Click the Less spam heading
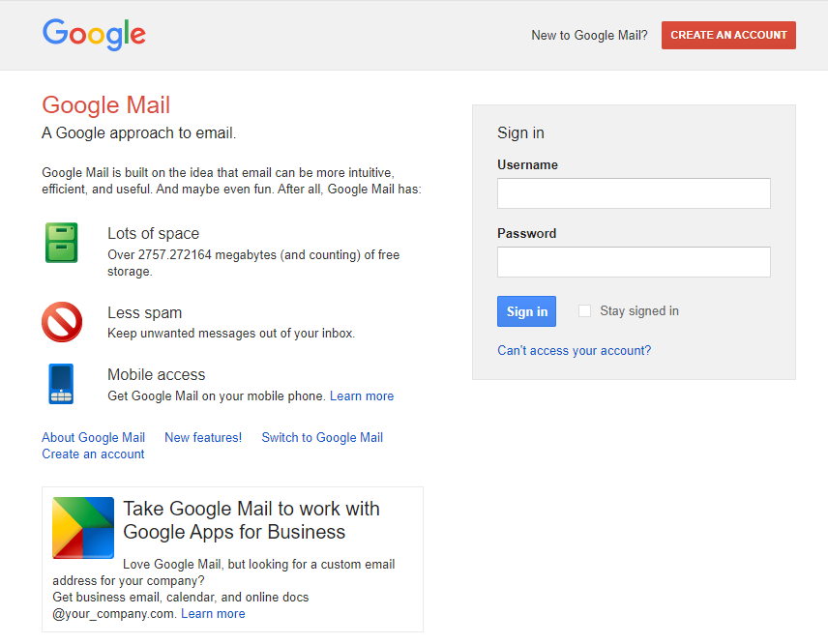The width and height of the screenshot is (828, 644). click(145, 312)
